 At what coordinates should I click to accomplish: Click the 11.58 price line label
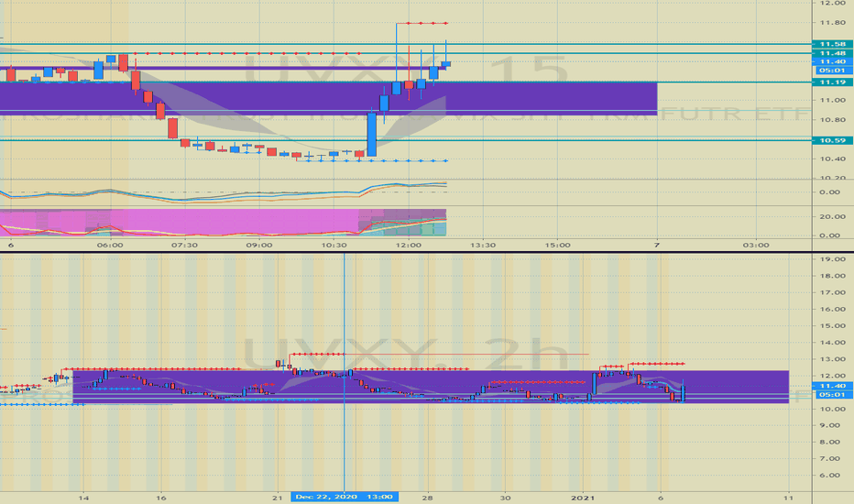pos(832,44)
